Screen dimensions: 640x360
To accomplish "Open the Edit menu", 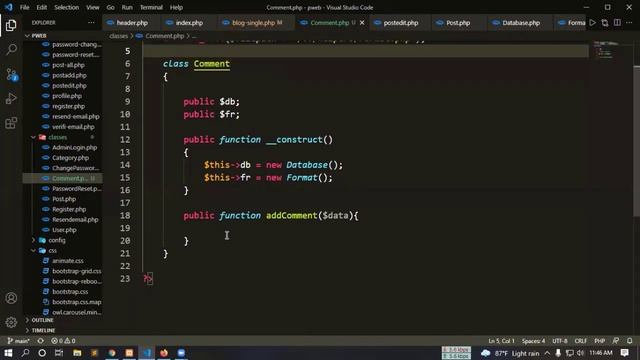I will pos(42,7).
